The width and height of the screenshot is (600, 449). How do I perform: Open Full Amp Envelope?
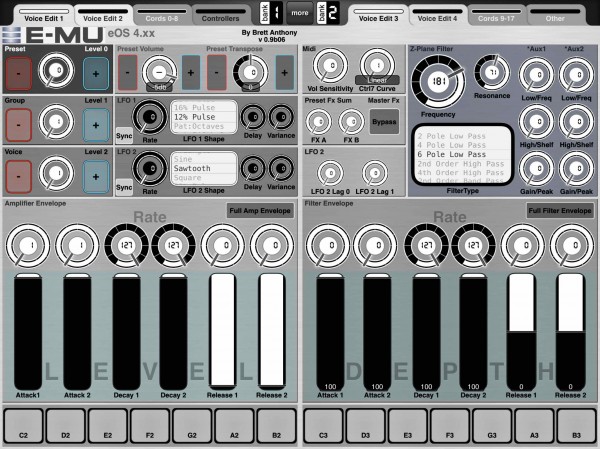click(260, 211)
